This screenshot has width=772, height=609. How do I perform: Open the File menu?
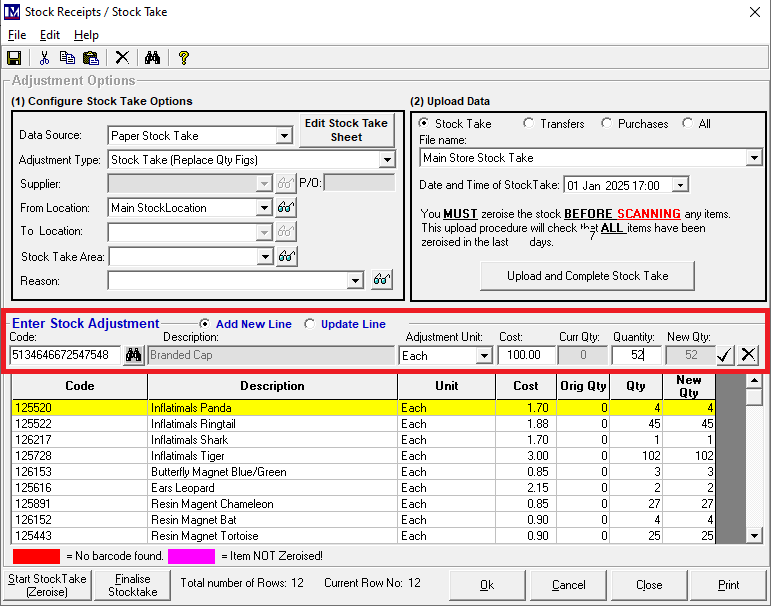[x=16, y=35]
